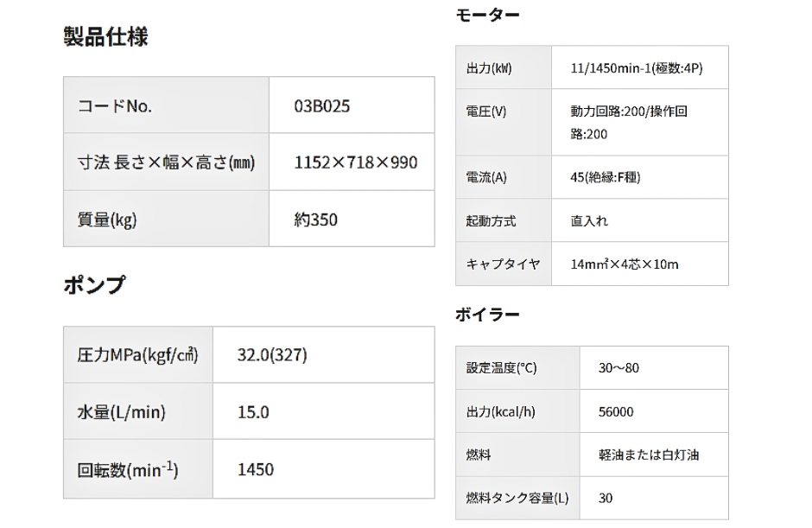Select the 質量(kg) label cell
Viewport: 812px width, 528px height.
(166, 219)
